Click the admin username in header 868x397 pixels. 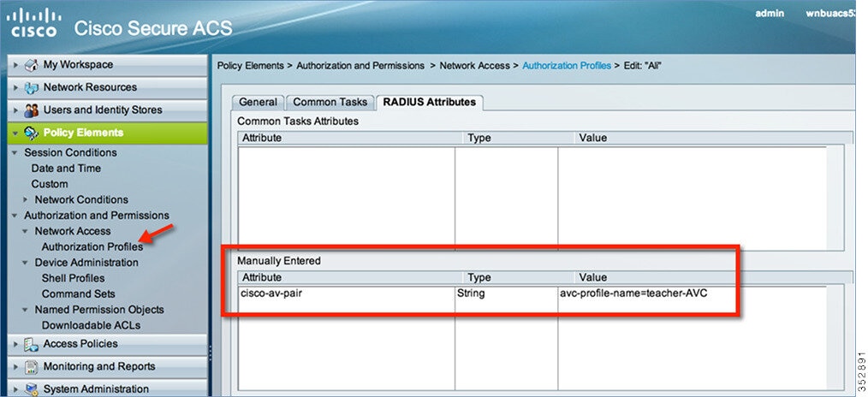click(x=770, y=14)
